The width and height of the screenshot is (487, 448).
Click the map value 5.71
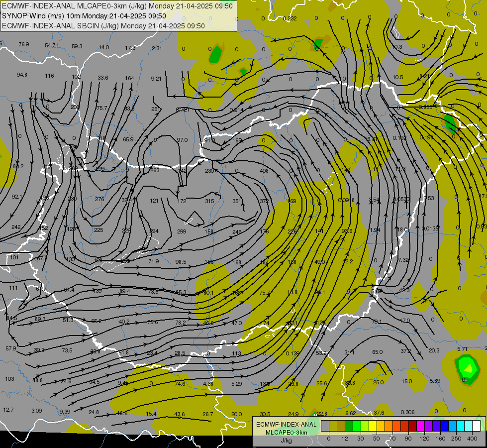coord(462,349)
